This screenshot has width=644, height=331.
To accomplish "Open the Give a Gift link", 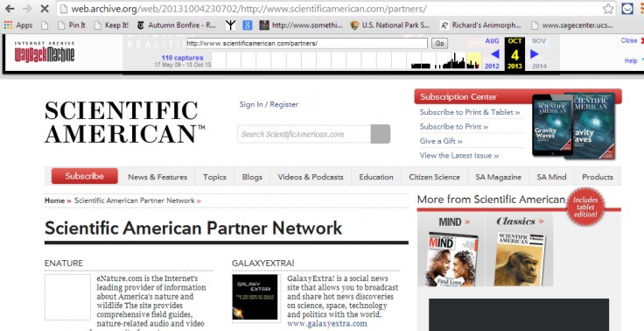I will (x=441, y=141).
